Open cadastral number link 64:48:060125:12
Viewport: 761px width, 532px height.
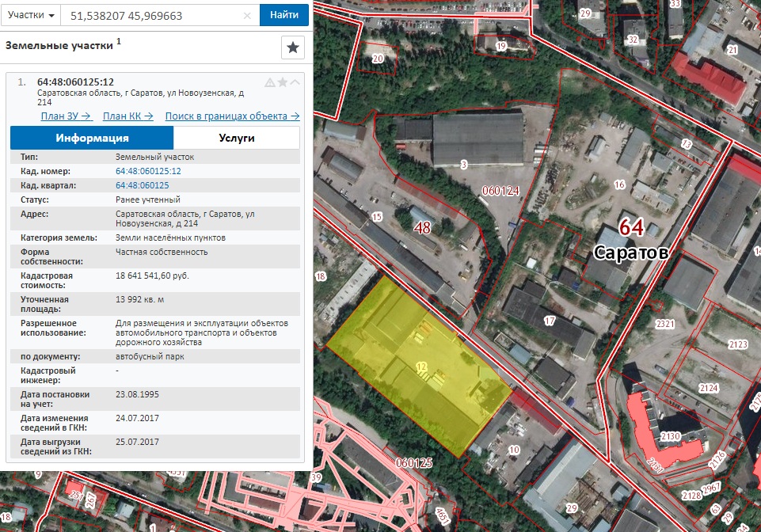pos(148,171)
